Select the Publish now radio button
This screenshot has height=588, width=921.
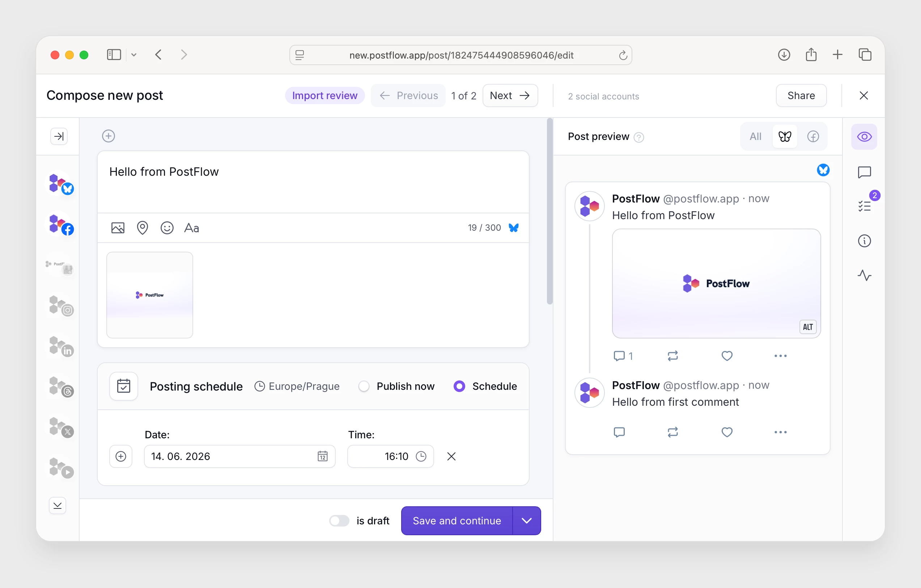click(x=364, y=386)
